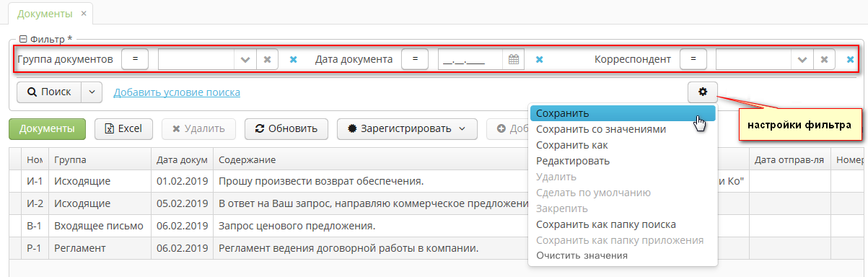Open the Группа документов dropdown
868x277 pixels.
[x=245, y=60]
